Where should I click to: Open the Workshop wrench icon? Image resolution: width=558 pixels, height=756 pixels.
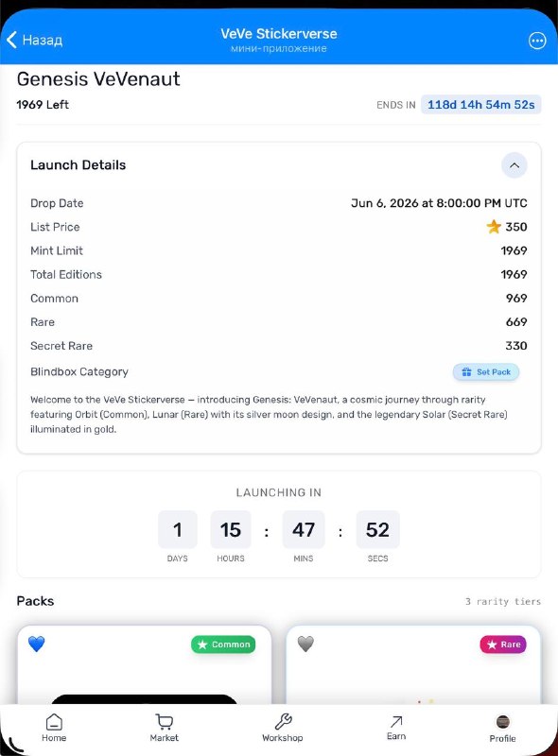283,722
